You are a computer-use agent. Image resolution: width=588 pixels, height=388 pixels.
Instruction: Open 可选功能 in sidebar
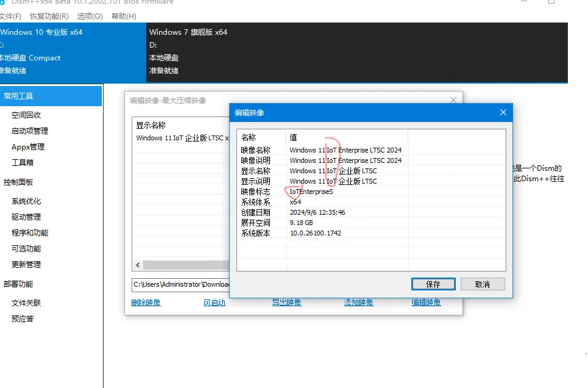click(x=26, y=249)
